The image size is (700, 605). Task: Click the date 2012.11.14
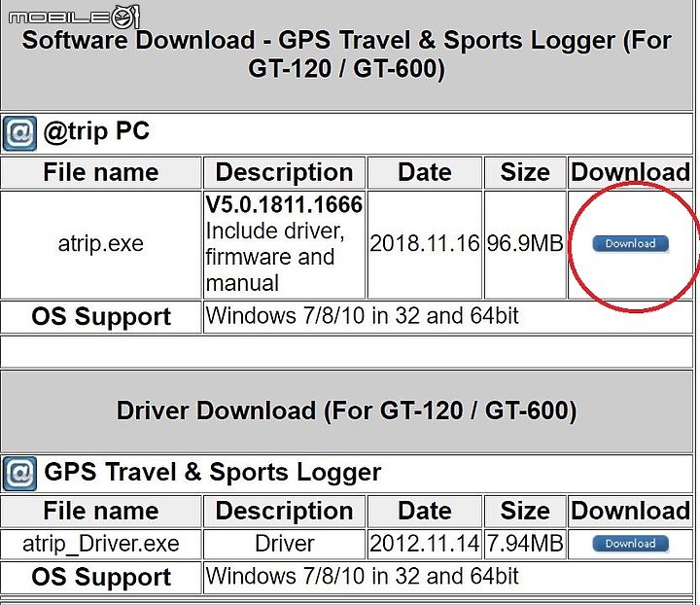(425, 544)
